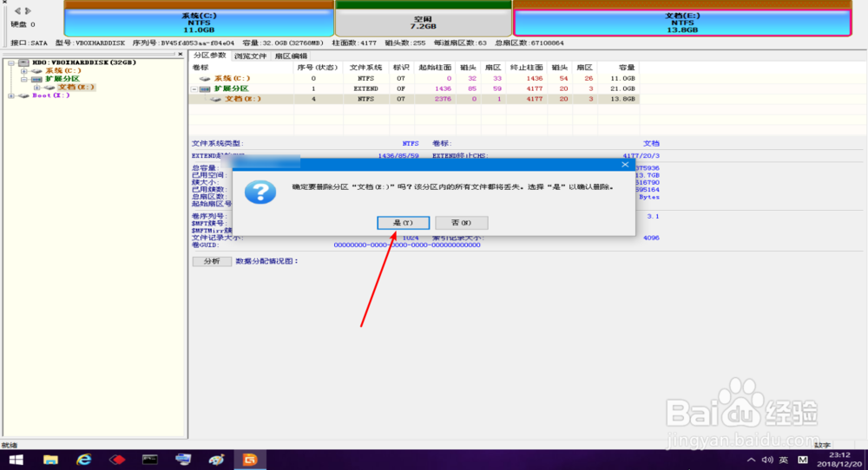Show hidden tray icons chevron
The width and height of the screenshot is (868, 470).
[751, 460]
